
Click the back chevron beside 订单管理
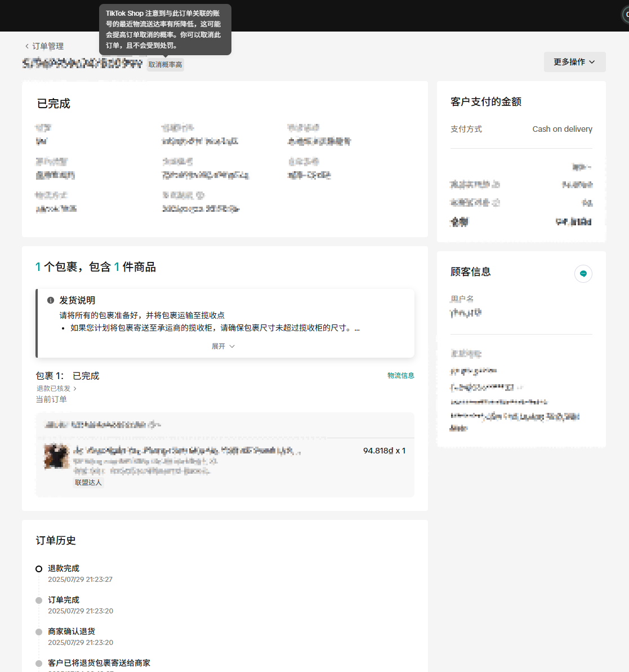tap(27, 46)
